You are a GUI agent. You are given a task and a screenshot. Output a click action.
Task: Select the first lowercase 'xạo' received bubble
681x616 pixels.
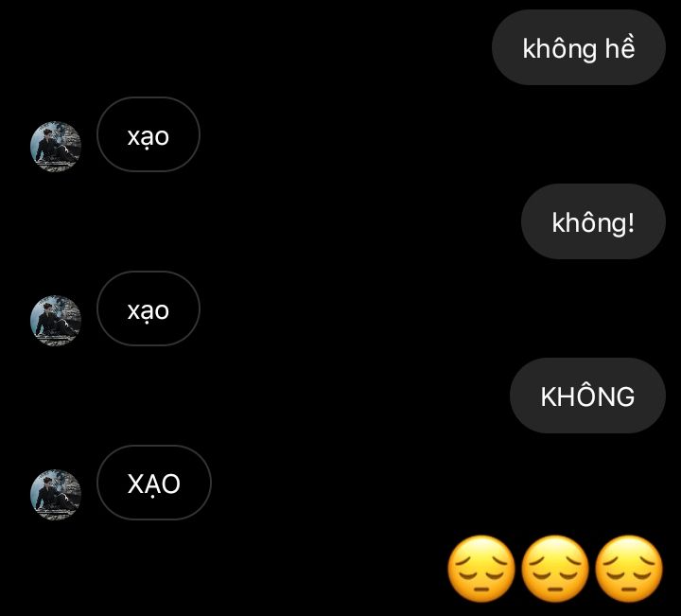coord(148,134)
